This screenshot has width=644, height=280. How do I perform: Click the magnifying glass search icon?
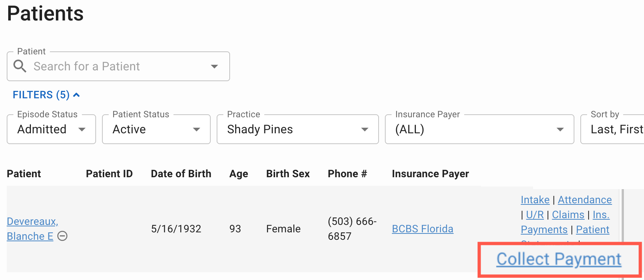(20, 66)
